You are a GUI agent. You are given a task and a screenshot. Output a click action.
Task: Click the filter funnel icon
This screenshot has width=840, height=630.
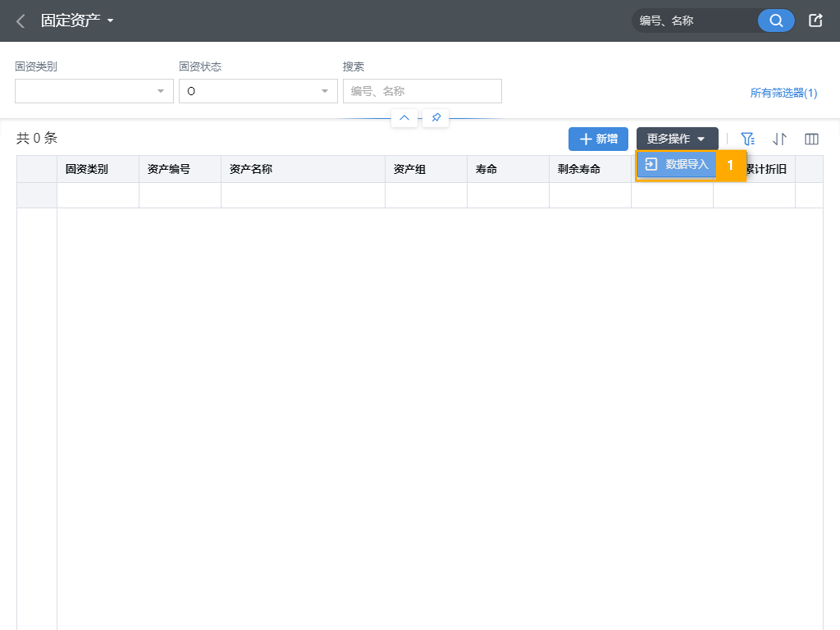click(x=748, y=139)
